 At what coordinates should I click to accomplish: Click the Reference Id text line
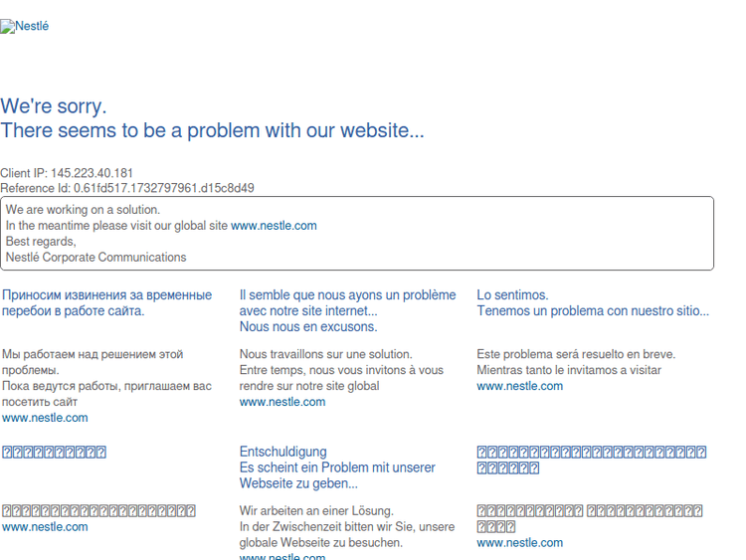pos(127,188)
